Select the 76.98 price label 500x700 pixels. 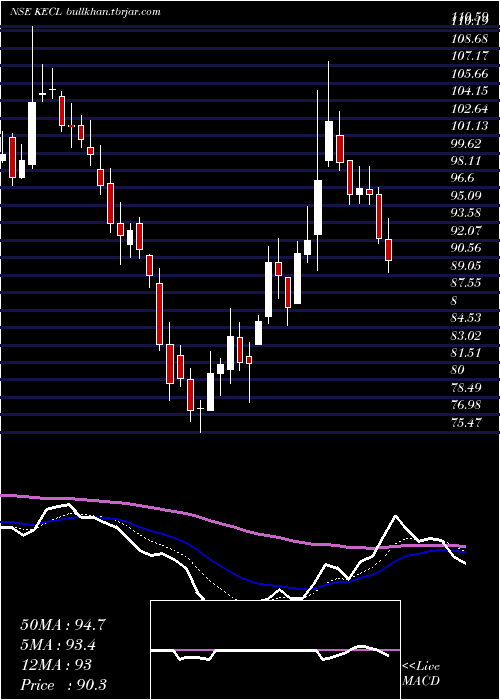466,404
